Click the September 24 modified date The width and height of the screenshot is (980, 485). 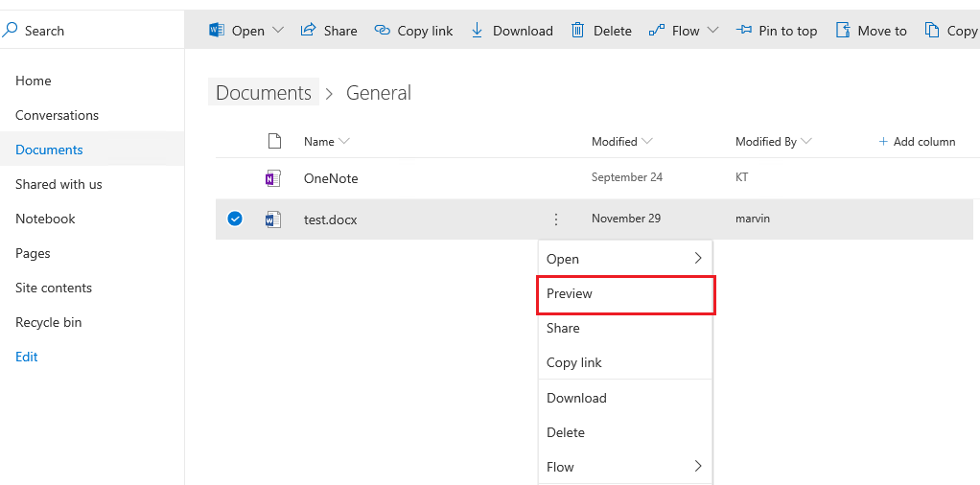click(627, 177)
